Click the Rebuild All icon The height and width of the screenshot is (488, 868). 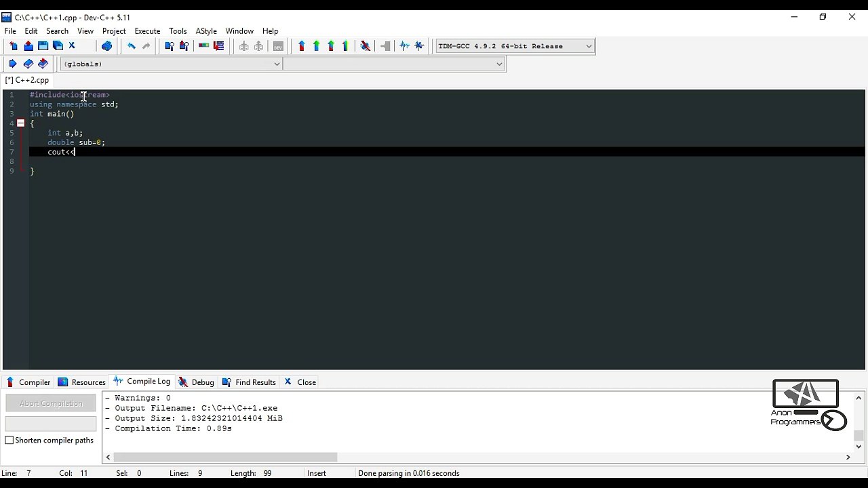(346, 46)
